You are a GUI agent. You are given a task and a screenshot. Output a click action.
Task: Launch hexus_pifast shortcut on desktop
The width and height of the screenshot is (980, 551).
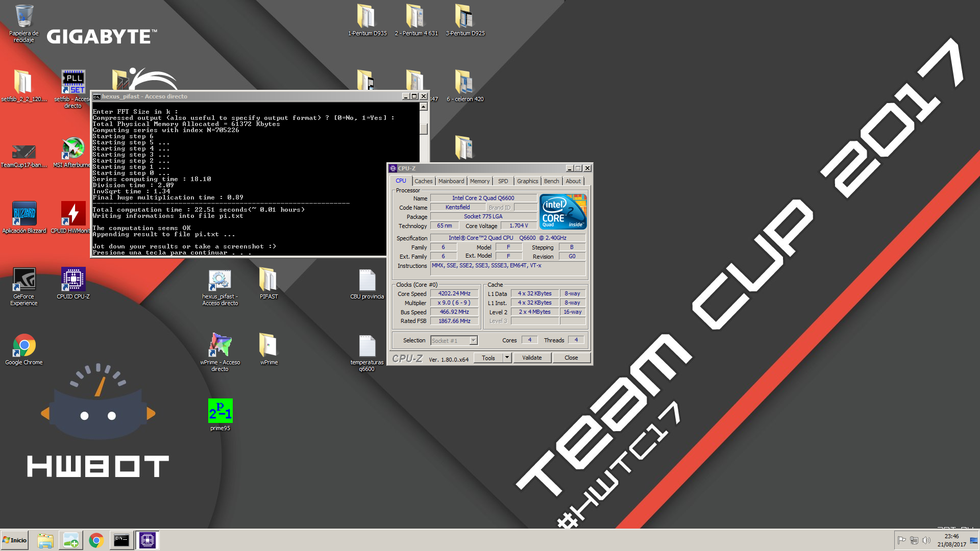[x=220, y=286]
